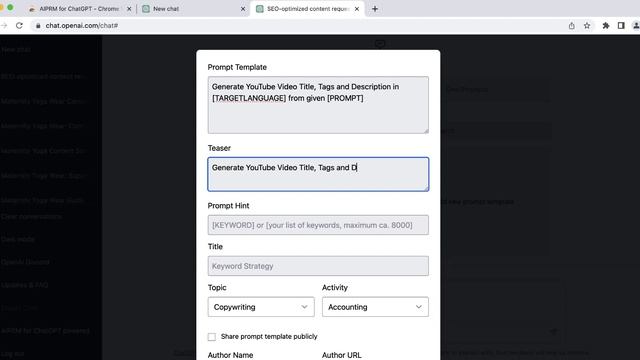Image resolution: width=640 pixels, height=360 pixels.
Task: Open the Chrome profile avatar icon
Action: coord(636,25)
